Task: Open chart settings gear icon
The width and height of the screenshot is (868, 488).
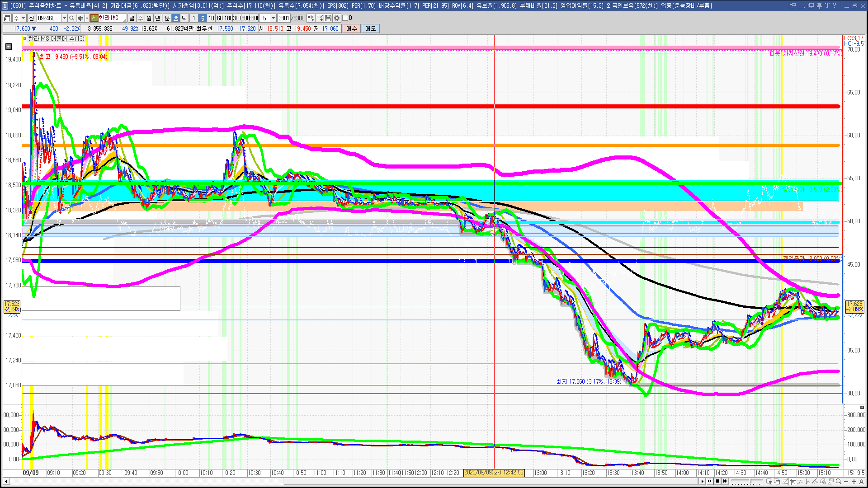Action: pyautogui.click(x=337, y=18)
